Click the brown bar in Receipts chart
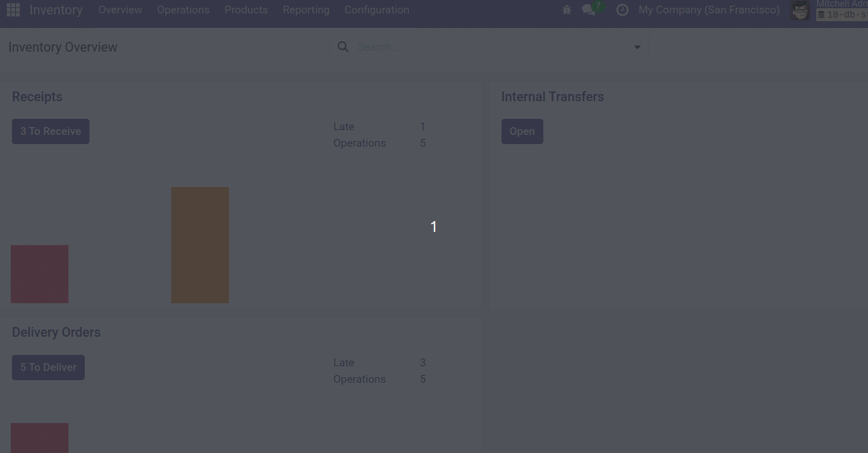This screenshot has width=868, height=453. [200, 245]
